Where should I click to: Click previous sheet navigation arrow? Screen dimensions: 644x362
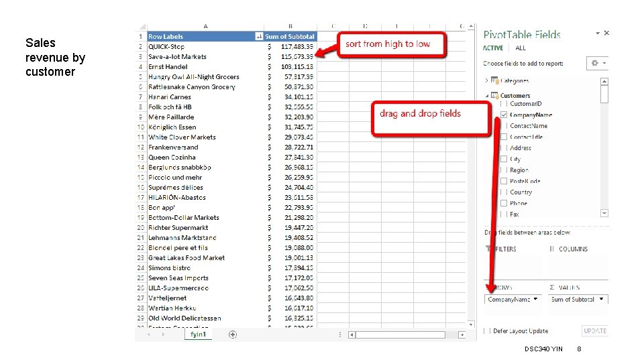click(x=149, y=335)
